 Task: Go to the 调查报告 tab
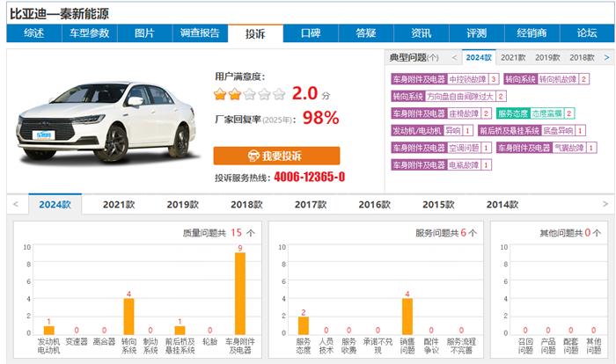(200, 33)
